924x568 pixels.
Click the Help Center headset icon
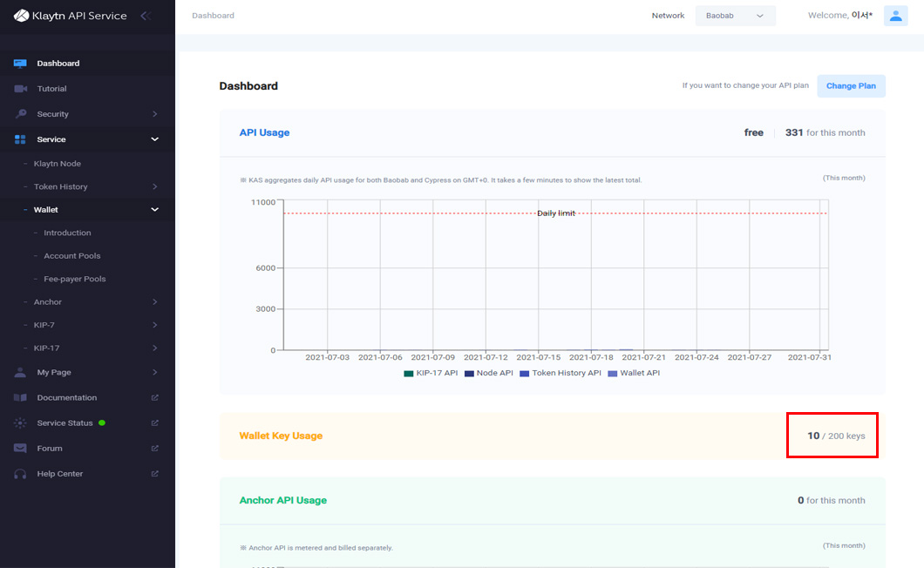click(20, 474)
